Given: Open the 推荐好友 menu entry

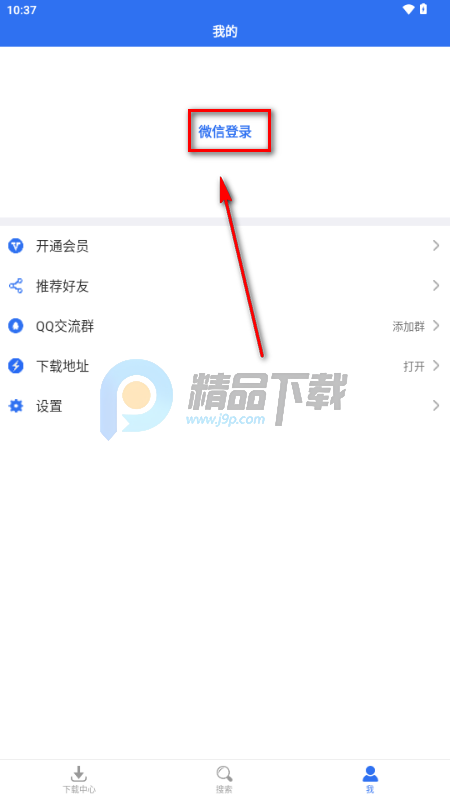Looking at the screenshot, I should click(225, 286).
